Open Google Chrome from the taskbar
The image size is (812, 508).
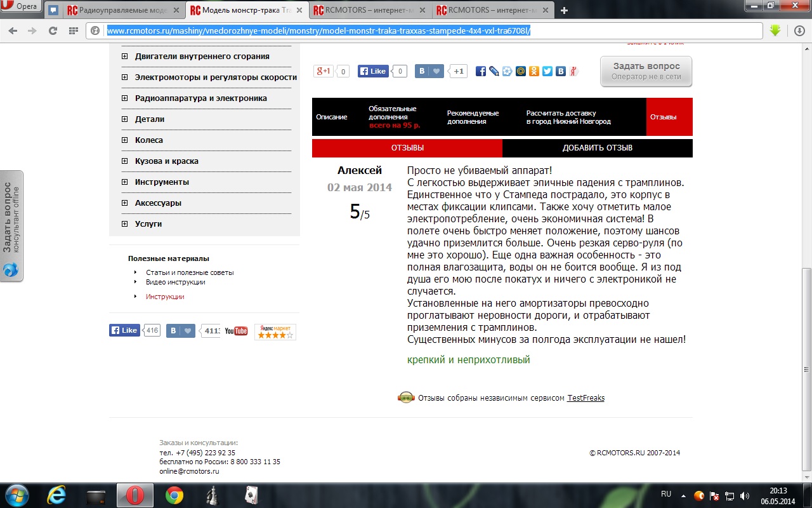(174, 495)
